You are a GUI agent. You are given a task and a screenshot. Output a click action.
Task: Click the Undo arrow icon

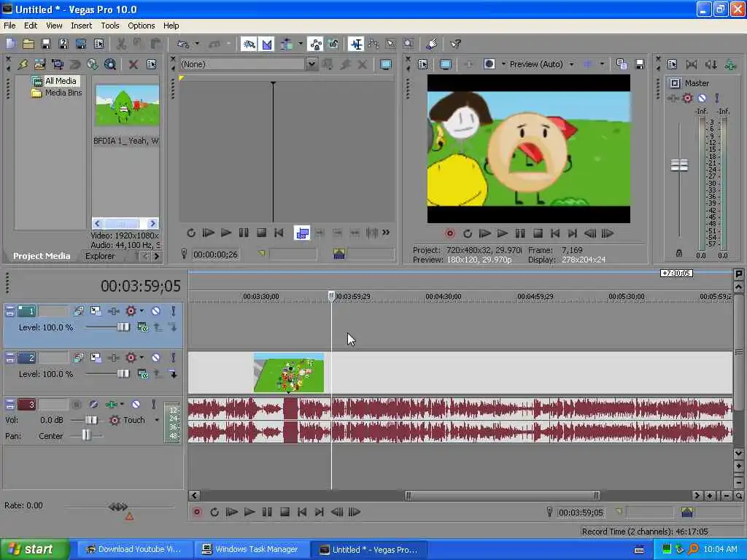coord(183,44)
